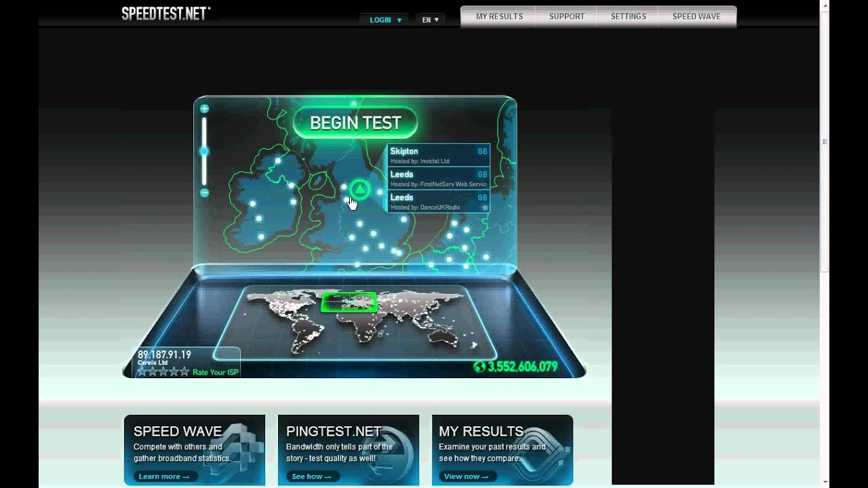Choose the Skipton server hosted by Invictel Ltd
Image resolution: width=868 pixels, height=488 pixels.
438,156
